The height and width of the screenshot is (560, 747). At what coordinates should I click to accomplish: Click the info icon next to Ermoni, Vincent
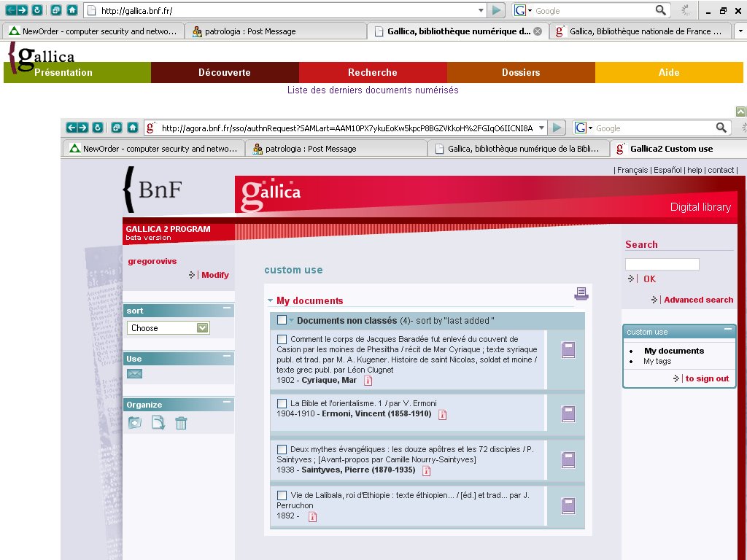pos(443,414)
